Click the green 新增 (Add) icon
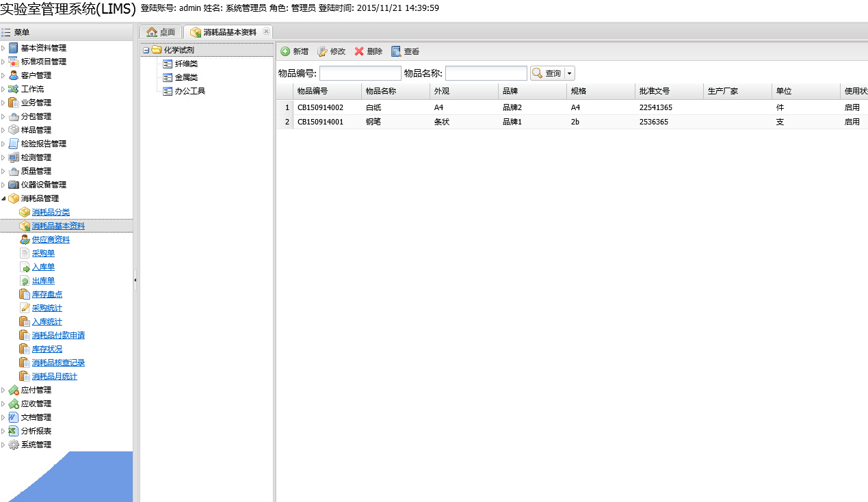The width and height of the screenshot is (868, 502). click(x=285, y=51)
